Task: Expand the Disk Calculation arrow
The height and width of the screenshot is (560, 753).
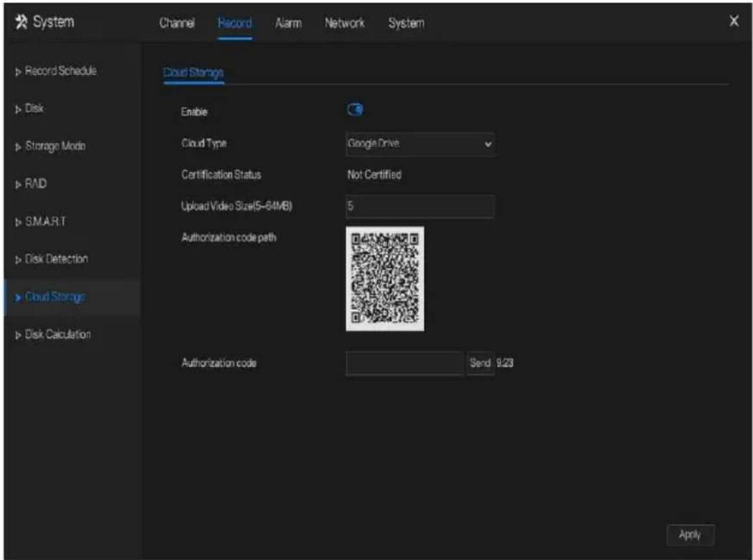Action: pyautogui.click(x=18, y=335)
